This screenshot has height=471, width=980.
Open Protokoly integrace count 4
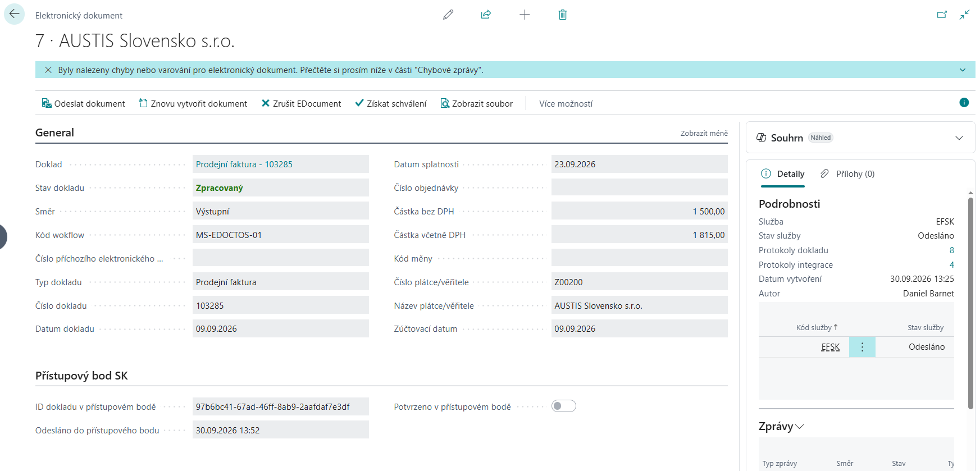click(x=952, y=265)
